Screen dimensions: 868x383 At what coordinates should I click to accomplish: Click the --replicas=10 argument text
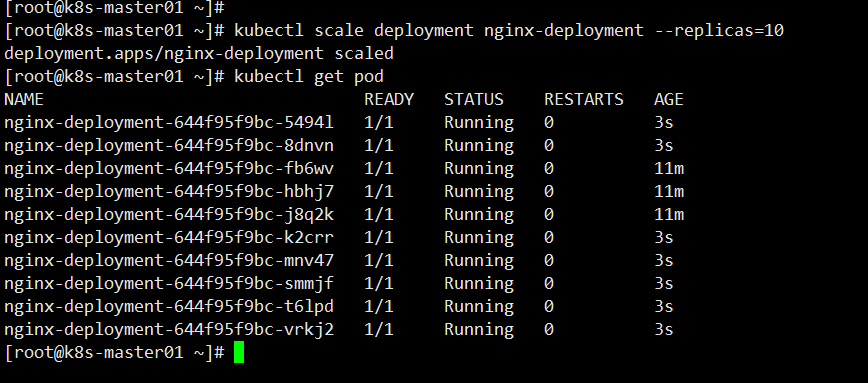click(x=719, y=30)
